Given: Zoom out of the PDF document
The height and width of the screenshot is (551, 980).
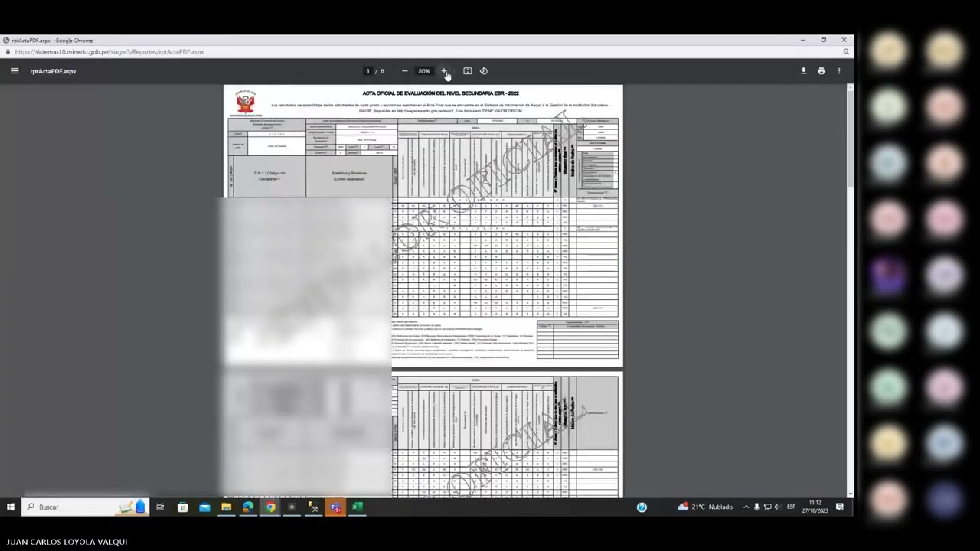Looking at the screenshot, I should pyautogui.click(x=405, y=71).
